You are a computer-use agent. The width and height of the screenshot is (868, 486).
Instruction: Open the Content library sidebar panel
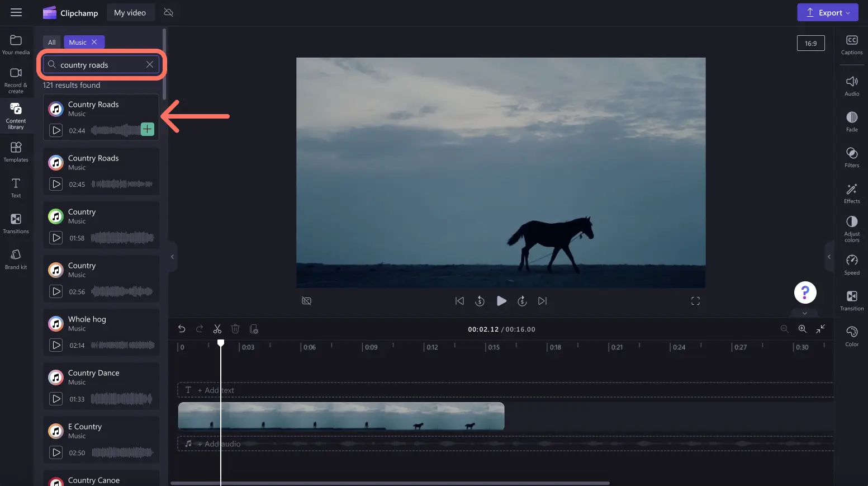click(x=16, y=116)
